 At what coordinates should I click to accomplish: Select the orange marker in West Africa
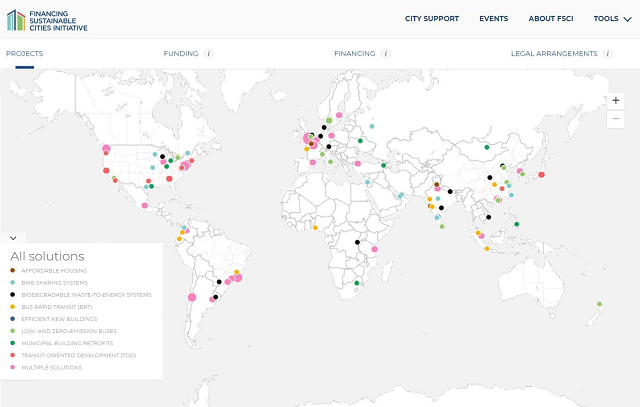(315, 228)
